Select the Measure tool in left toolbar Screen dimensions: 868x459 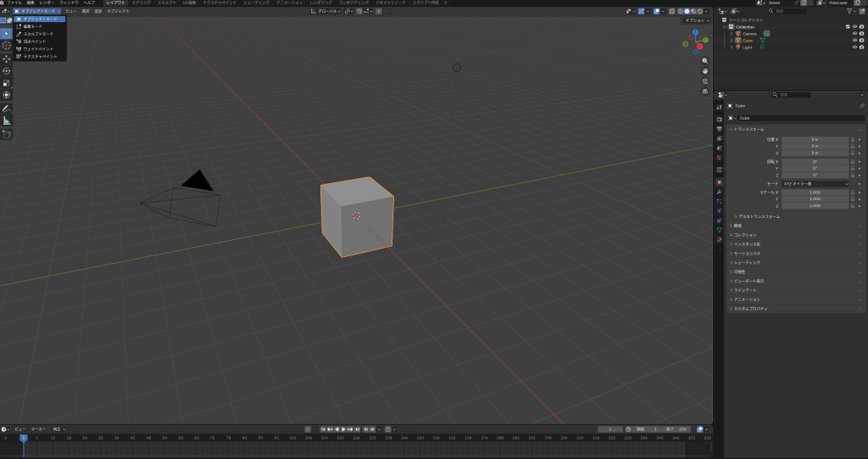[6, 120]
